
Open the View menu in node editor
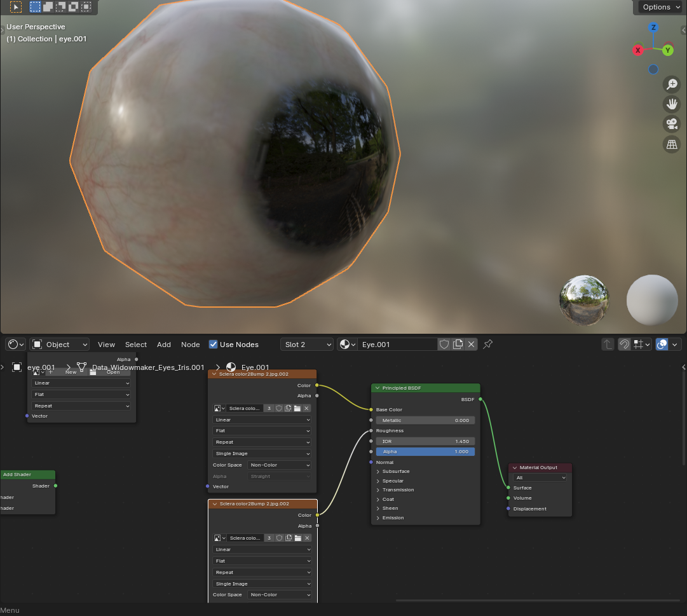coord(106,345)
